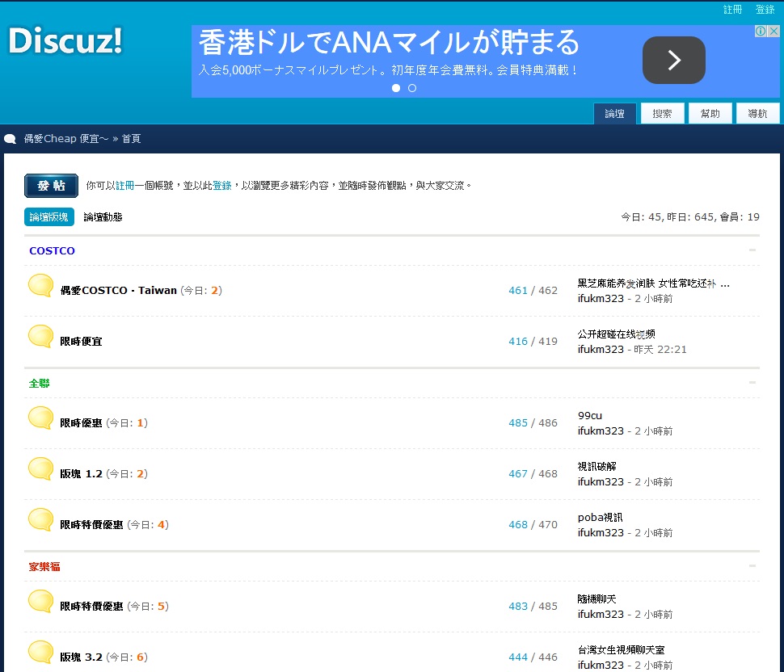
Task: Select the second ad carousel dot
Action: pyautogui.click(x=412, y=88)
